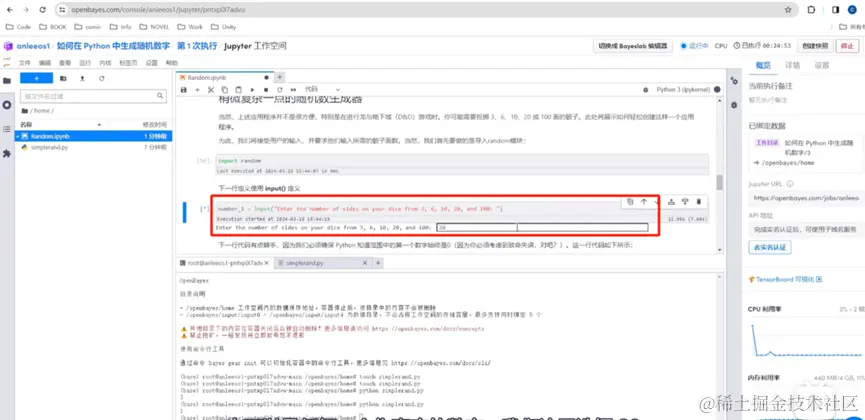Restart the kernel using the circular arrow icon
Screen dimensions: 865x420
[x=280, y=89]
